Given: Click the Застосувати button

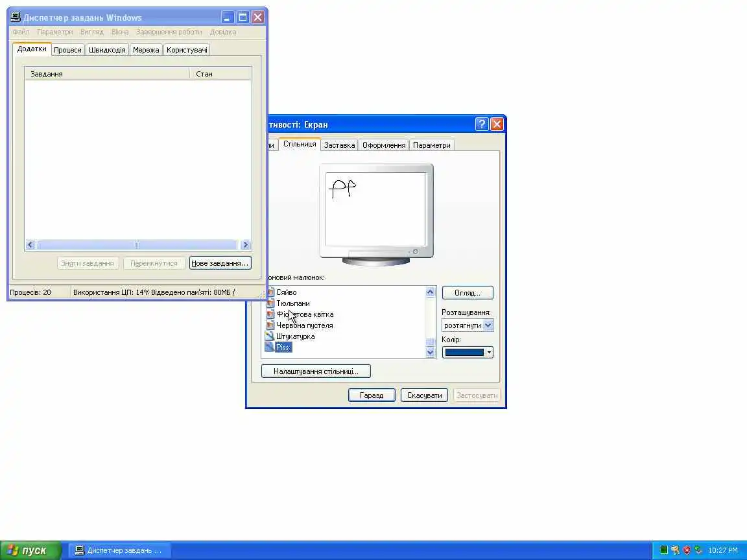Looking at the screenshot, I should [477, 395].
